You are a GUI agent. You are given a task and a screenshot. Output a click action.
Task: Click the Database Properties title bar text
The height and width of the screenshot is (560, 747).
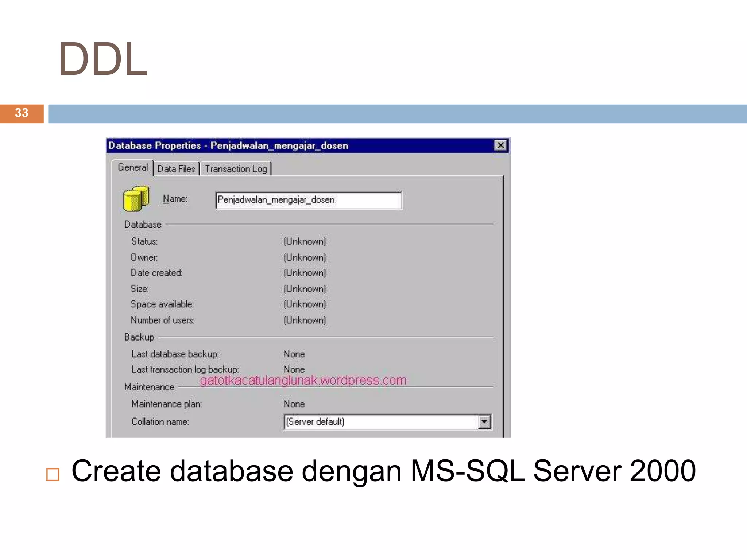(x=228, y=145)
